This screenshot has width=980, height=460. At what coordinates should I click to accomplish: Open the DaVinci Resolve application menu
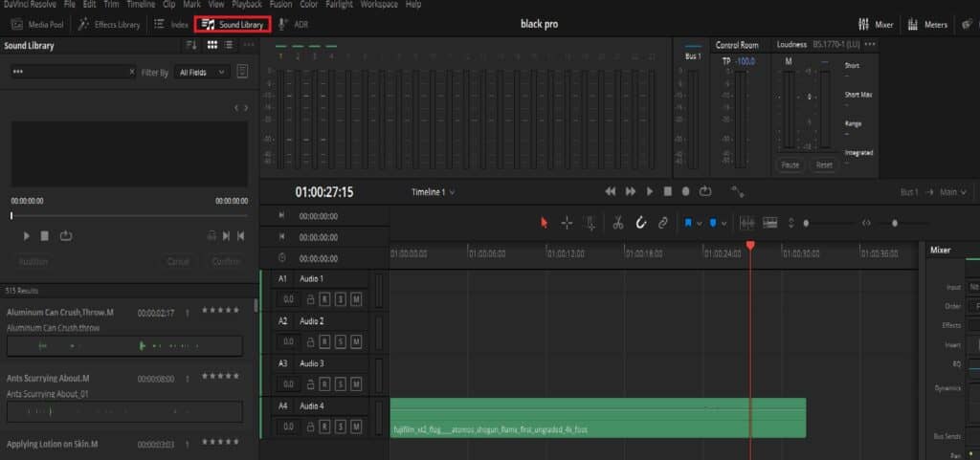point(29,5)
